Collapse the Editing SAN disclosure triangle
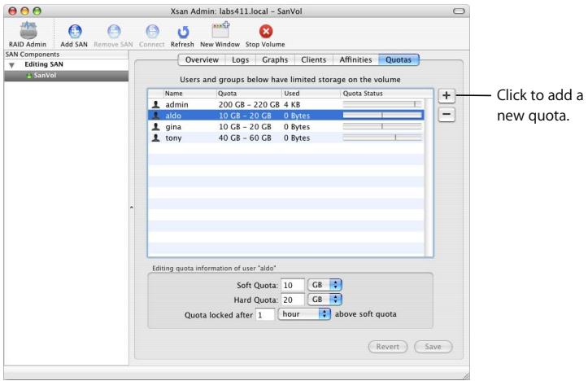 tap(11, 65)
